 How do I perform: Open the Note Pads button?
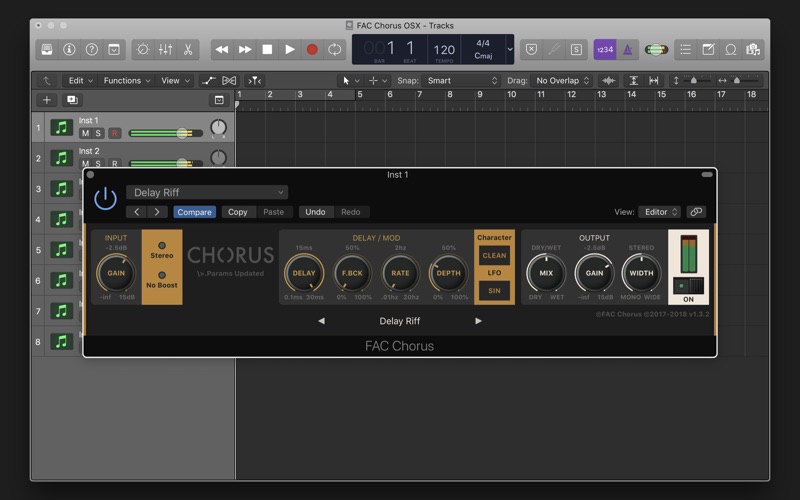tap(708, 49)
